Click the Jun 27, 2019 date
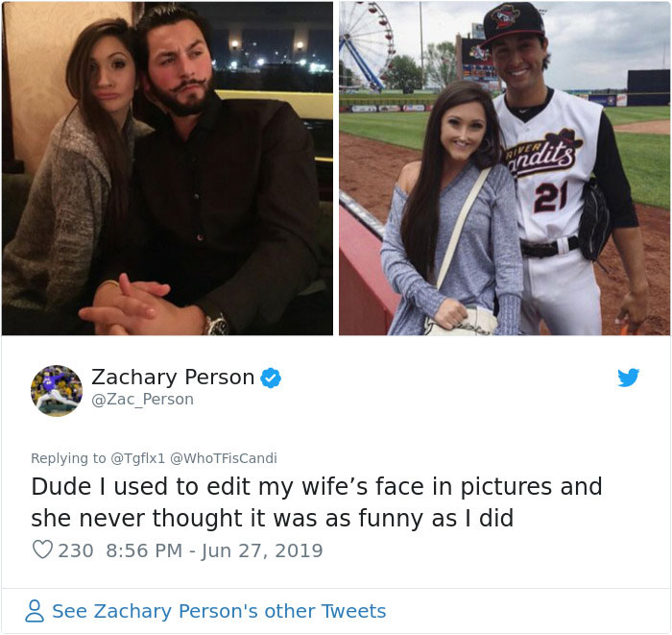 (266, 550)
